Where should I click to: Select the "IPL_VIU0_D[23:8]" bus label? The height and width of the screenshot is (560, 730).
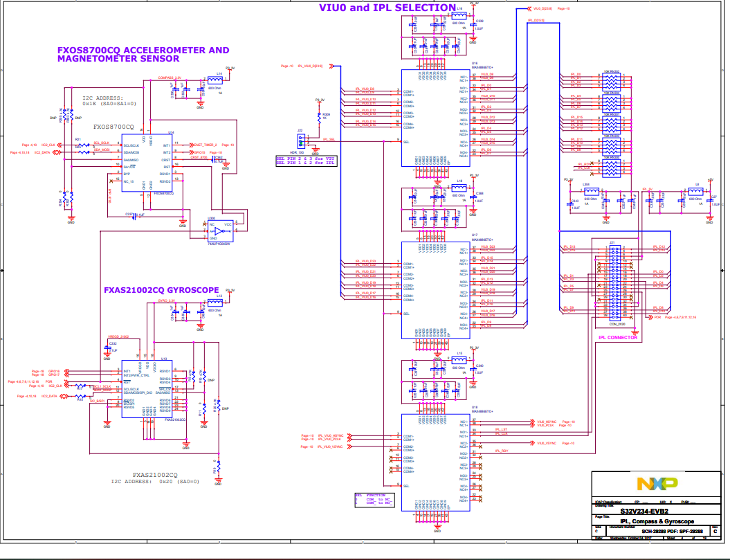point(310,66)
